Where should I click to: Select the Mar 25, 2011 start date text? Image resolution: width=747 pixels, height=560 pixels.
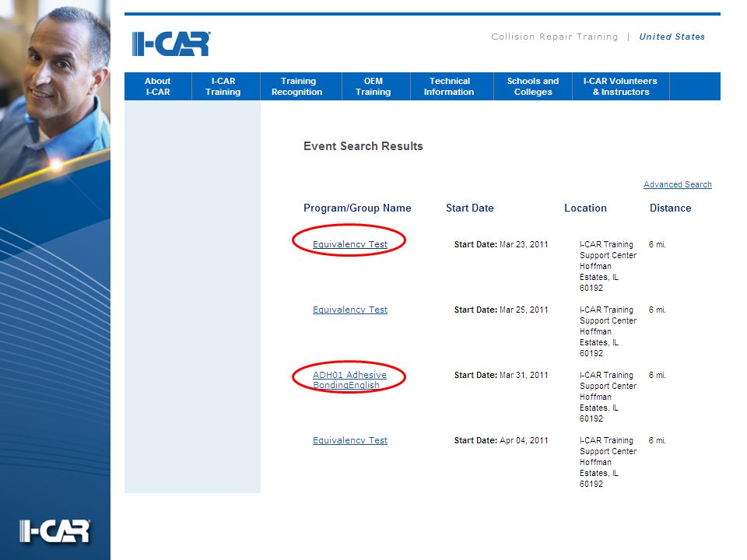tap(524, 310)
